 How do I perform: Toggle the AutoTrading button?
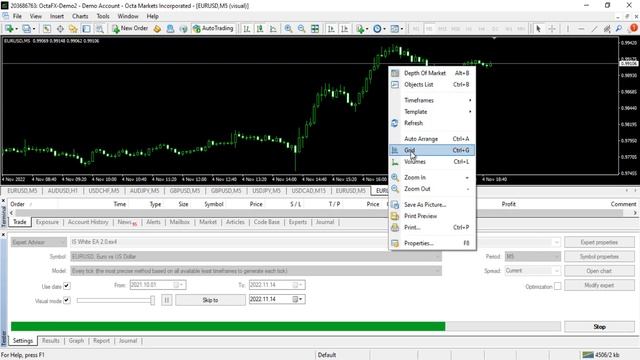[x=213, y=29]
